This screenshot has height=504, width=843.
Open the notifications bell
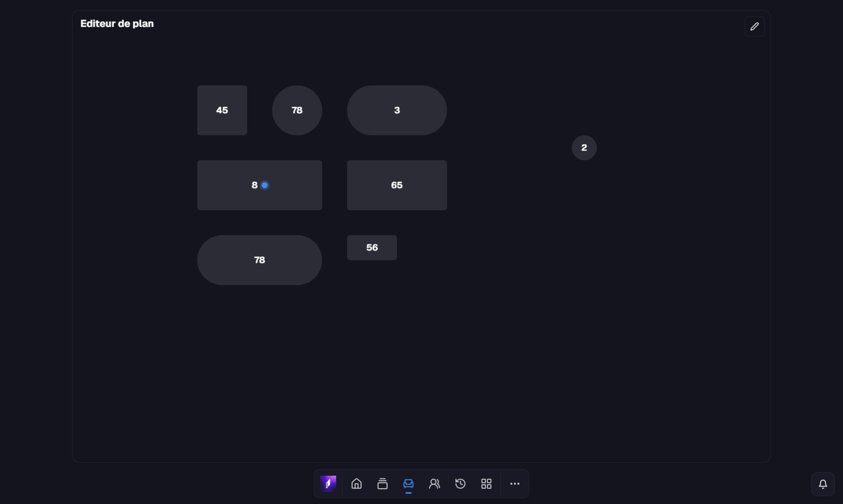[x=823, y=484]
